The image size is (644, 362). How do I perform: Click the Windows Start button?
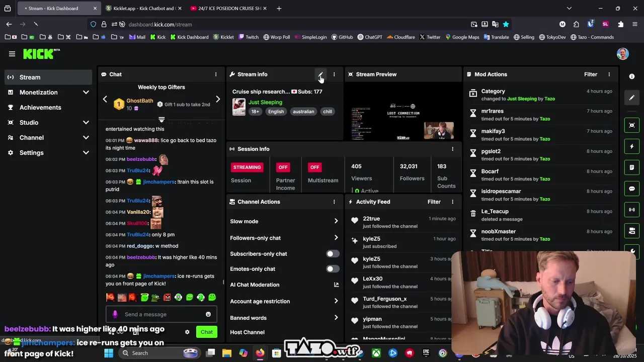coord(109,353)
